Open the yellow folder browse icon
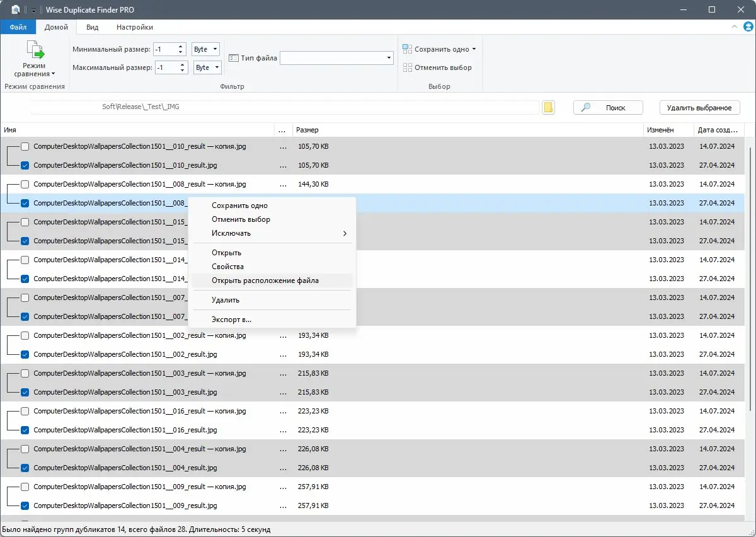 [x=549, y=108]
